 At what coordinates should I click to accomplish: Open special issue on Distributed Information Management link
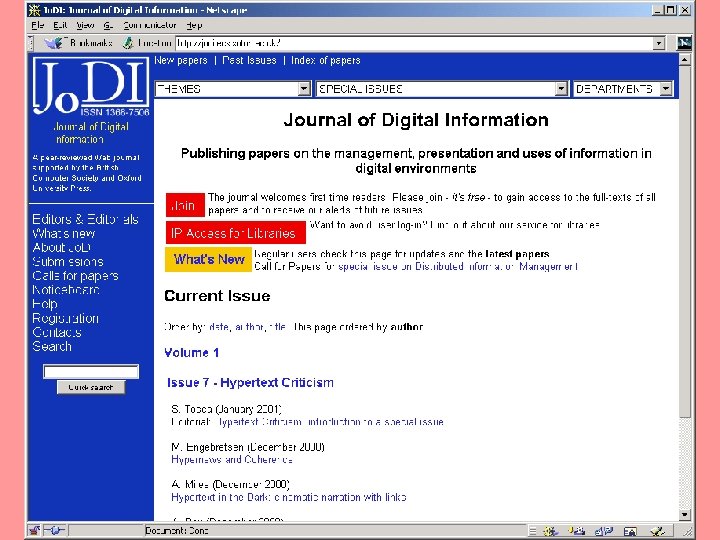click(458, 266)
